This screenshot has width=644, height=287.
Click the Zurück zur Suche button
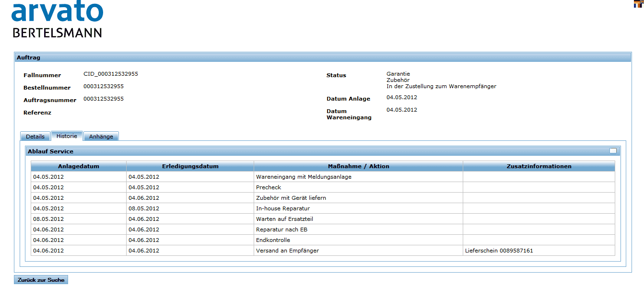[x=41, y=279]
